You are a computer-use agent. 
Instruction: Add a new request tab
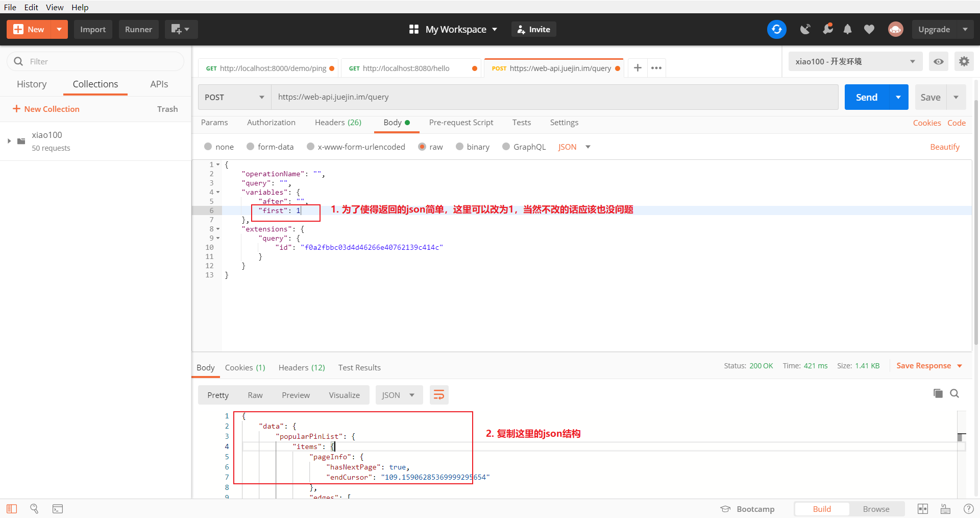click(x=638, y=68)
